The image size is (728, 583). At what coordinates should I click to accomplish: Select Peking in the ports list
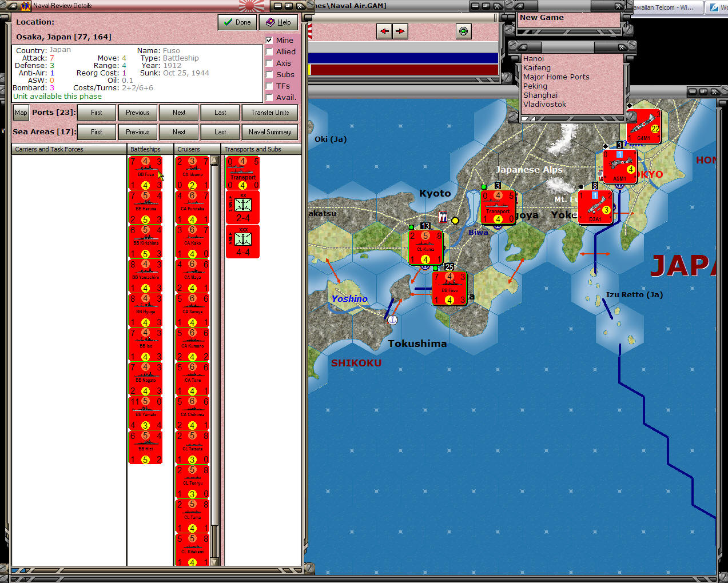(535, 86)
